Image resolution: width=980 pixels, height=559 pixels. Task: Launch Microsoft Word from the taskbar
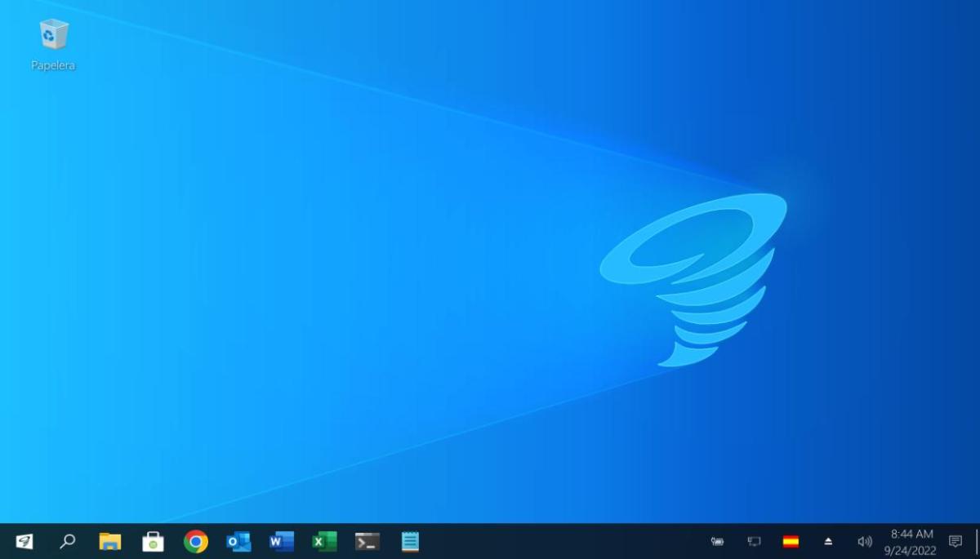point(282,541)
